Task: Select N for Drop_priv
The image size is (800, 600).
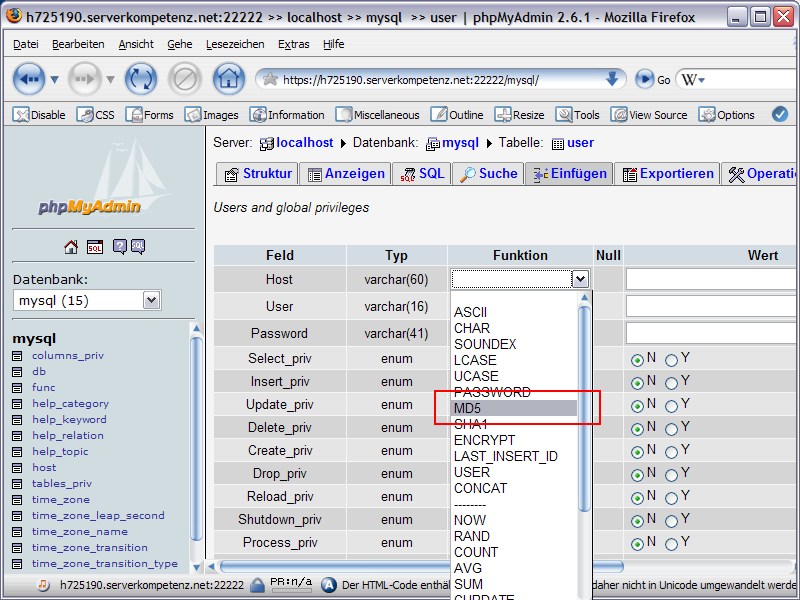Action: click(x=637, y=475)
